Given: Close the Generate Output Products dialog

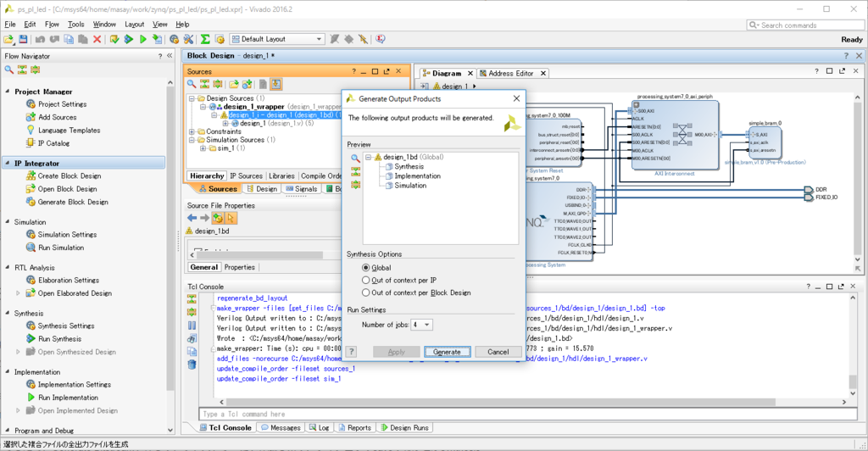Looking at the screenshot, I should pyautogui.click(x=516, y=98).
